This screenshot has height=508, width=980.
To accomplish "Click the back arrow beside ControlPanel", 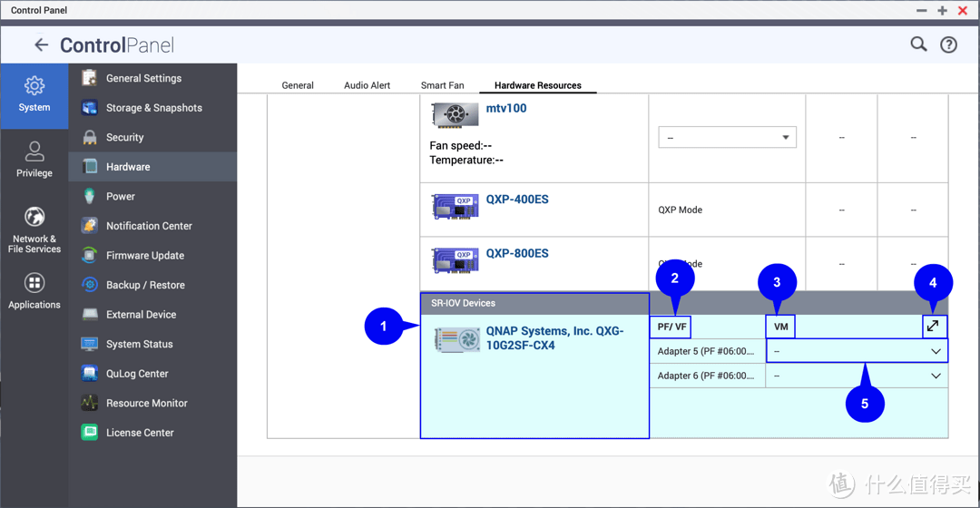I will pyautogui.click(x=41, y=44).
